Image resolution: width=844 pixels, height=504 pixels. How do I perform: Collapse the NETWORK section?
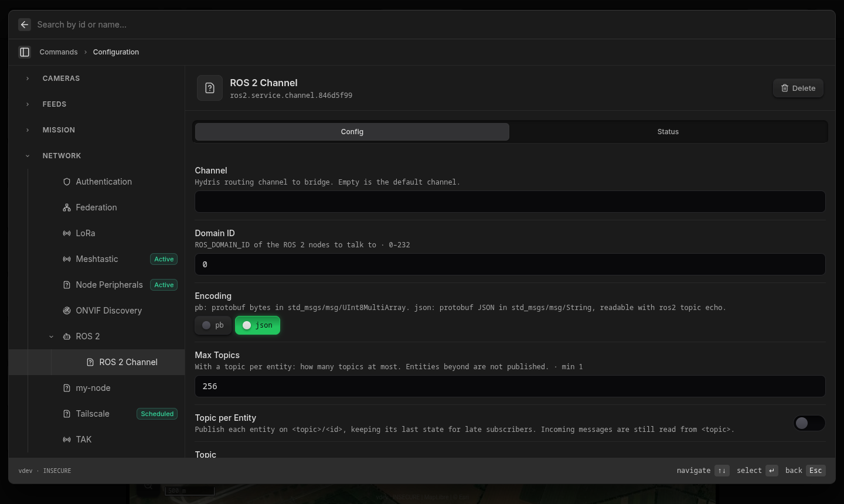[28, 156]
